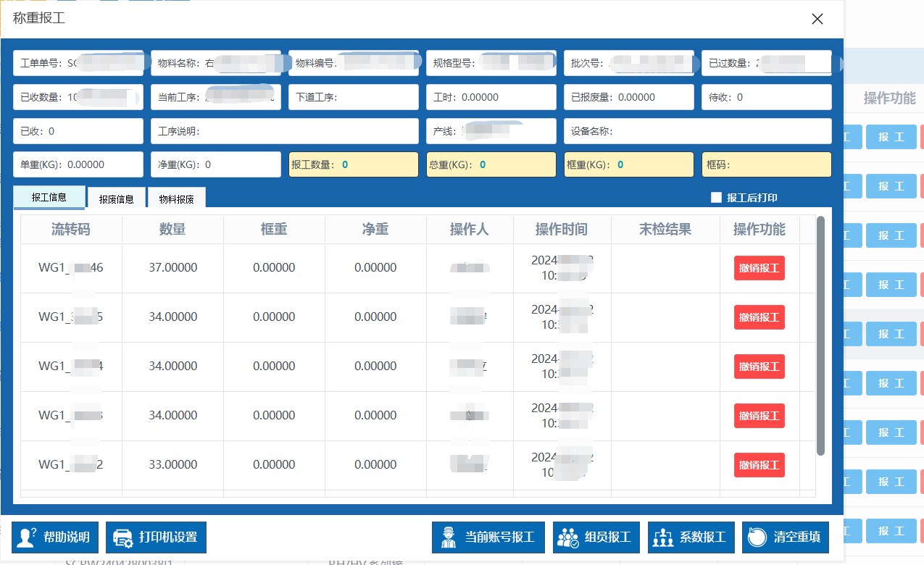Click the help icon beside 帮助说明
Screen dimensions: 924x565
[27, 537]
